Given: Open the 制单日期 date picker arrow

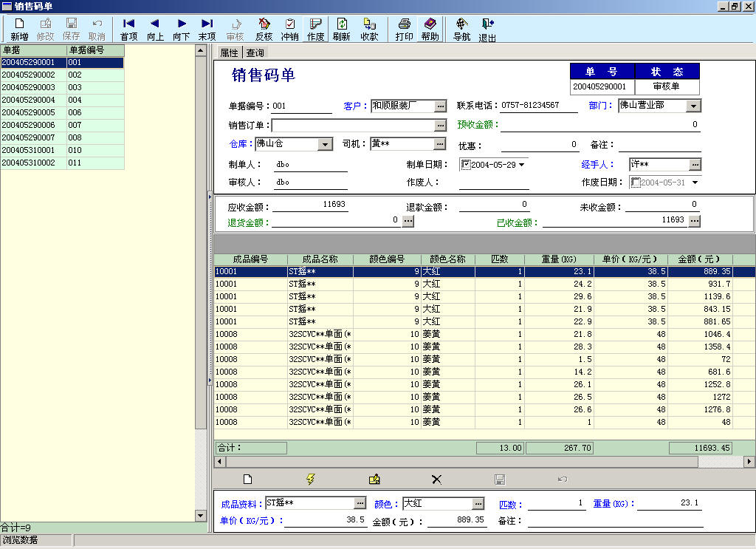Looking at the screenshot, I should pos(522,165).
